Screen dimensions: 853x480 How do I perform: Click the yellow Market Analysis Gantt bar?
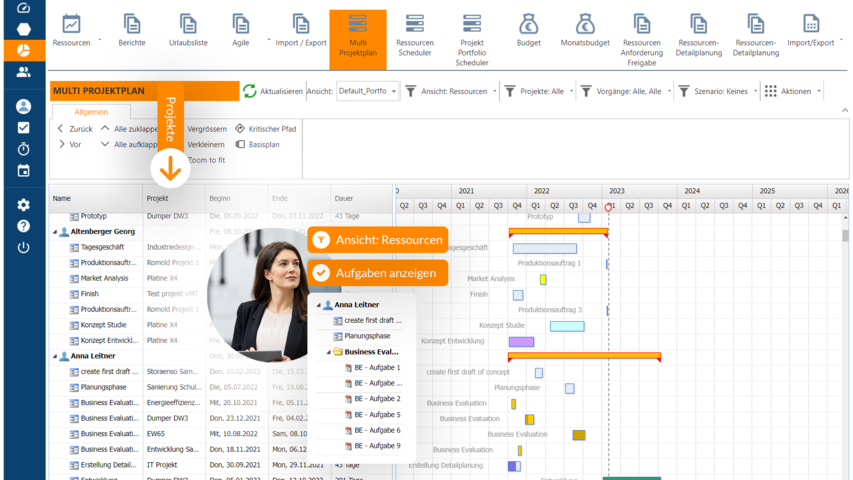(x=543, y=279)
